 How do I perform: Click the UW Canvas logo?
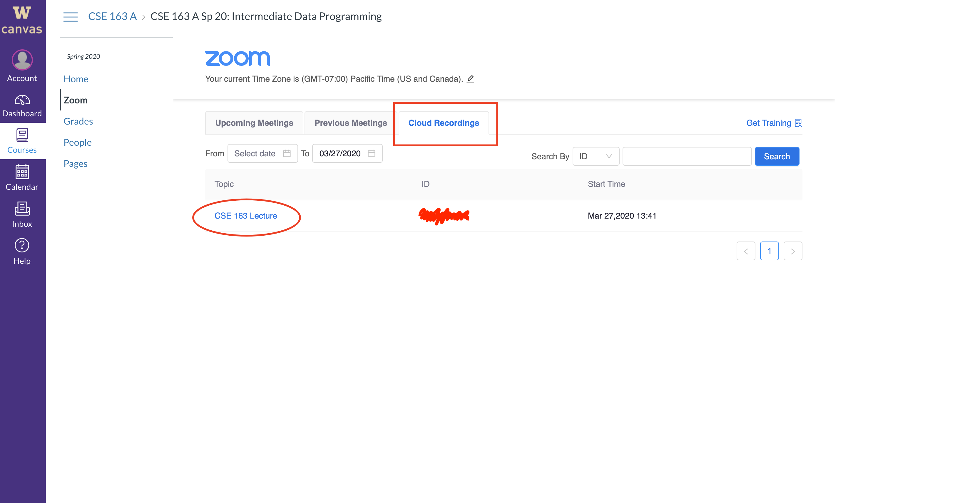pyautogui.click(x=22, y=20)
